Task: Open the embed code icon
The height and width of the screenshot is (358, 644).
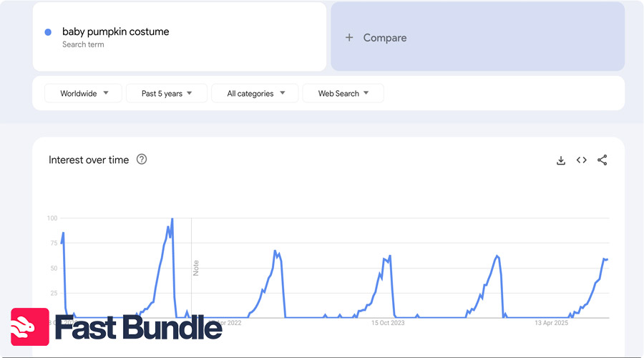Action: tap(582, 160)
